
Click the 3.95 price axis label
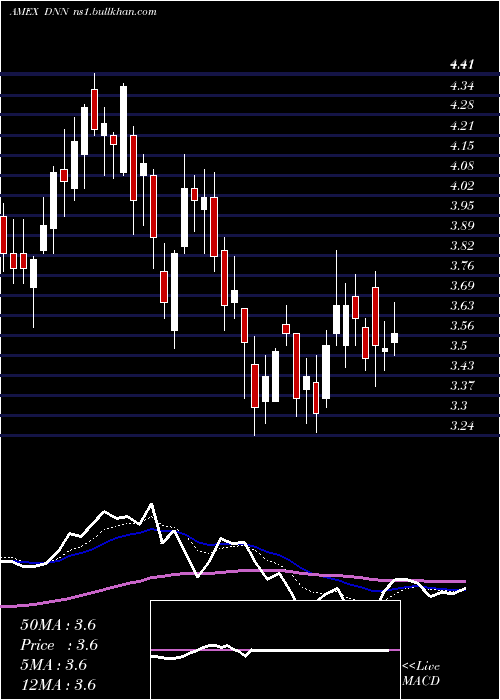point(462,205)
